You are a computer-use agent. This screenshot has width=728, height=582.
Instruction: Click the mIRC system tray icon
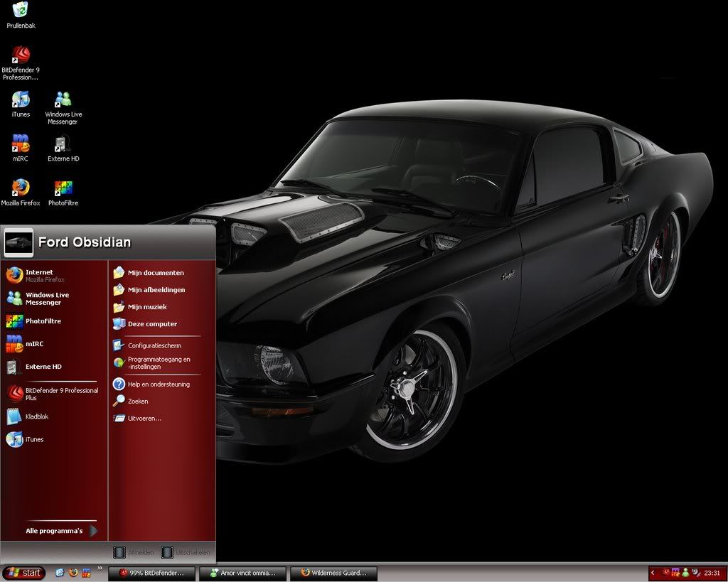point(675,573)
